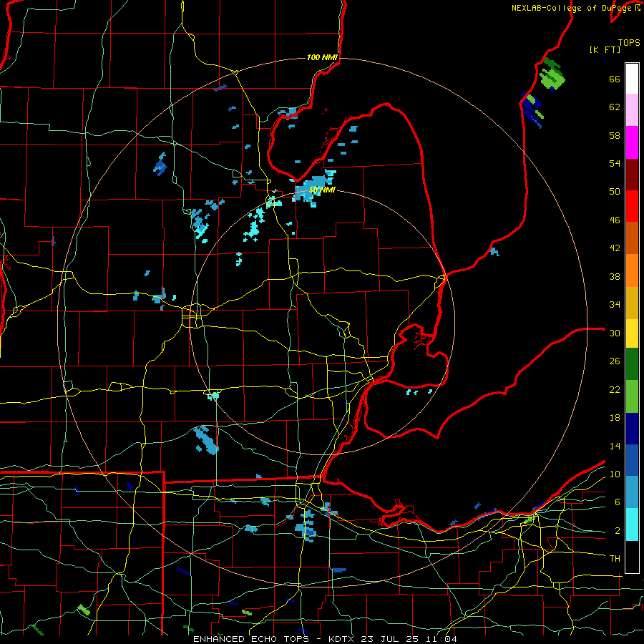Select the bright red legend swatch
Viewport: 644px width, 644px height.
tap(632, 206)
